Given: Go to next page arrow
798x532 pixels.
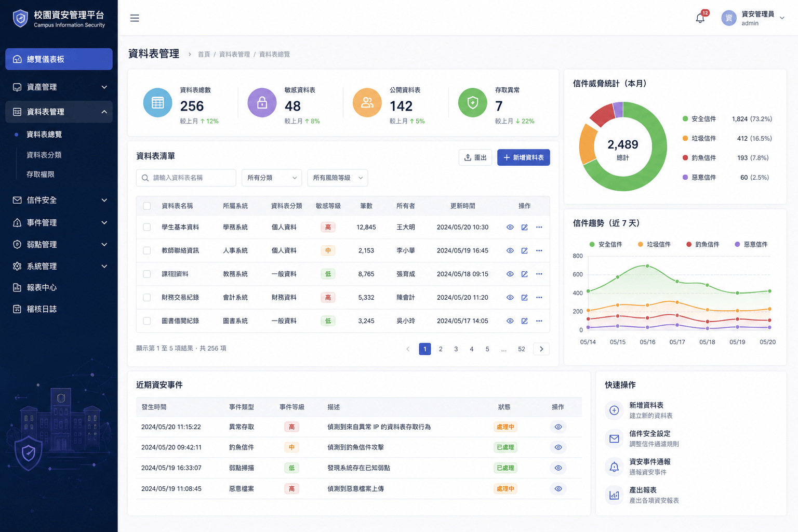Looking at the screenshot, I should pyautogui.click(x=541, y=349).
